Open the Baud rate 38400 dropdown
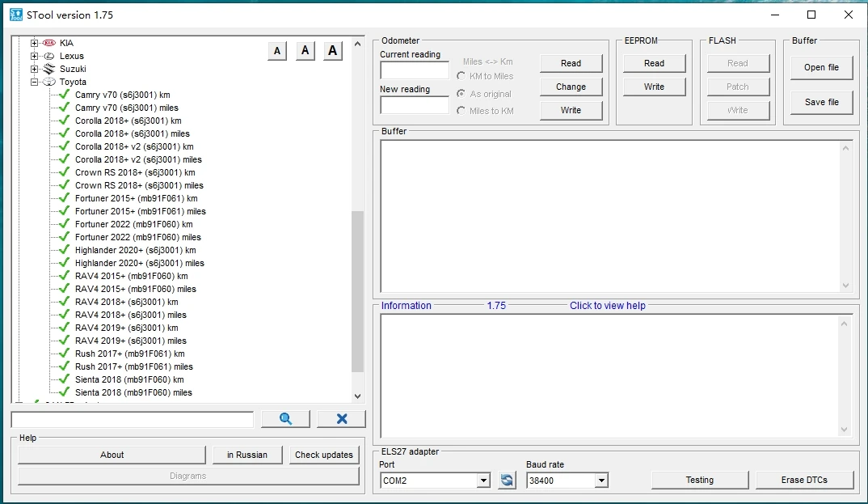868x504 pixels. 600,481
